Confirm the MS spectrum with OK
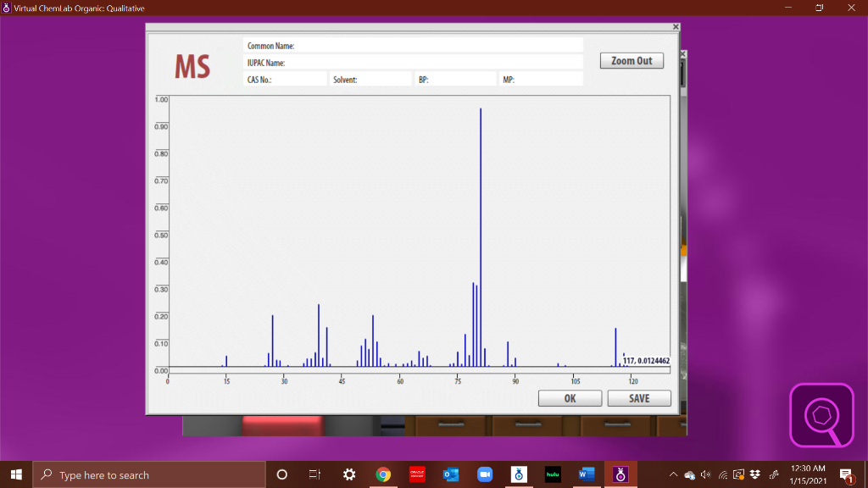868x488 pixels. coord(570,397)
